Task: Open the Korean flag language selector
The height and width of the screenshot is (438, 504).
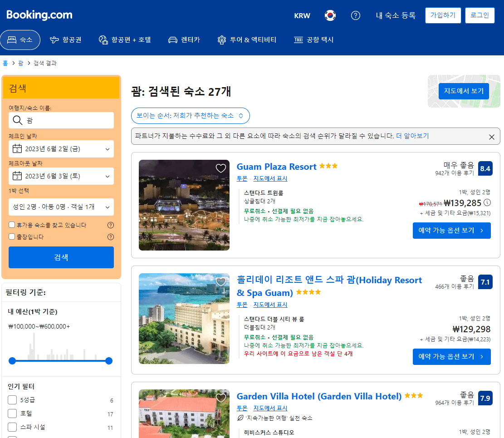Action: (330, 15)
